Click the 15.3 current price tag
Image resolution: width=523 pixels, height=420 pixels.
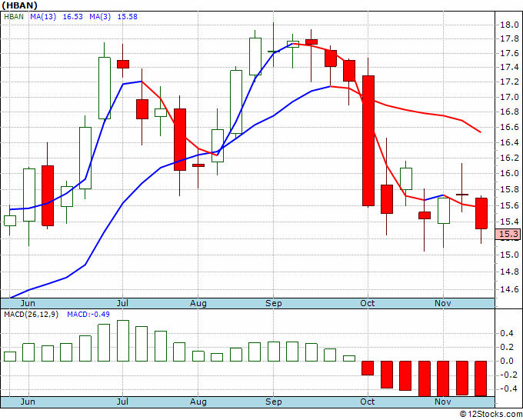(508, 234)
